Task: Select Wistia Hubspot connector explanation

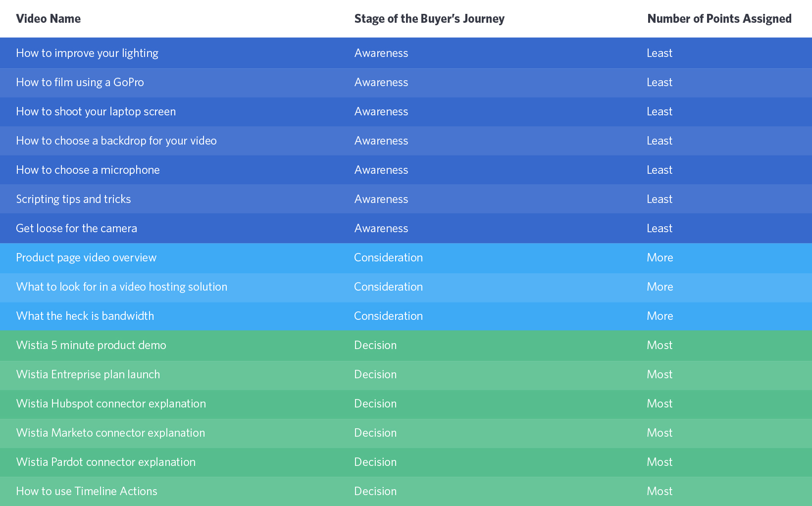Action: pos(111,404)
